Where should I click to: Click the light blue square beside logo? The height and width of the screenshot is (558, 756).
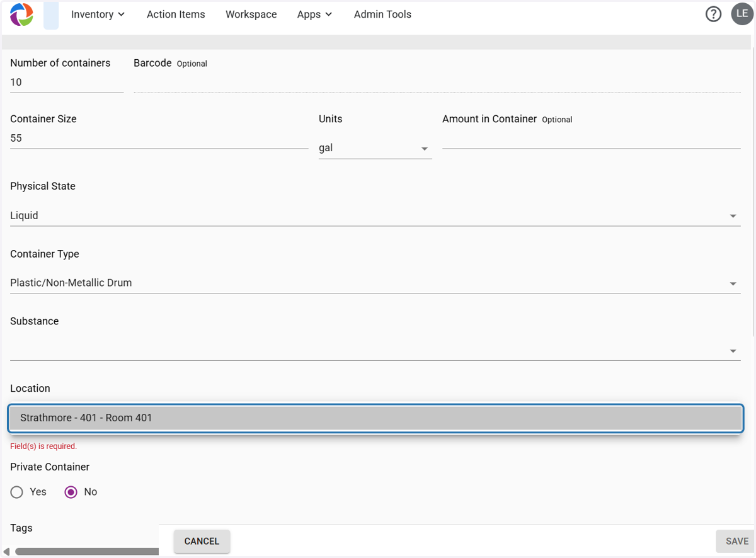click(x=51, y=15)
